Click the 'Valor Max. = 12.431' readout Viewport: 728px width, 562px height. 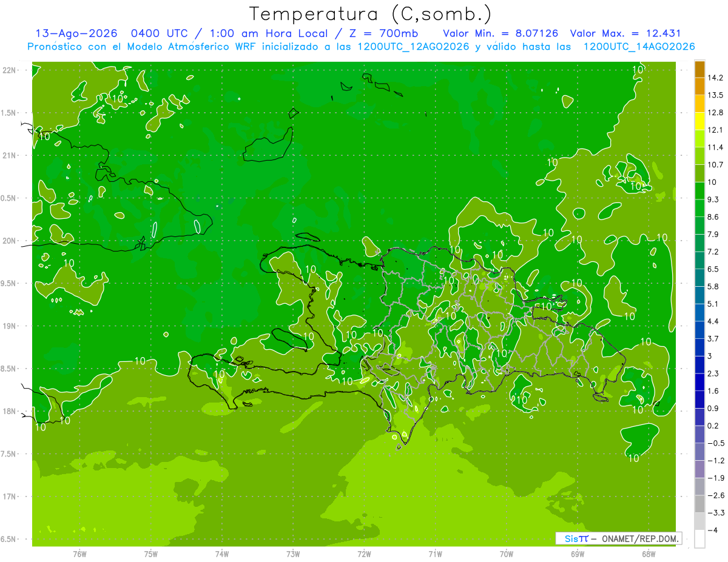tap(625, 33)
